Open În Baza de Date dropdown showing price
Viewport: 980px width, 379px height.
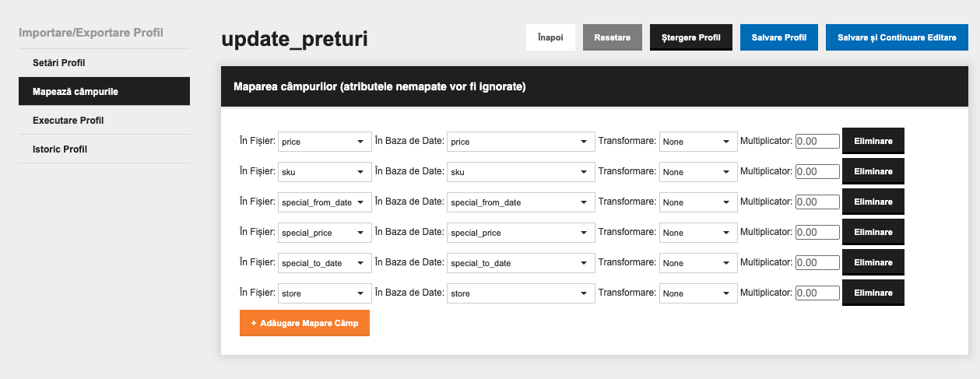click(x=521, y=142)
